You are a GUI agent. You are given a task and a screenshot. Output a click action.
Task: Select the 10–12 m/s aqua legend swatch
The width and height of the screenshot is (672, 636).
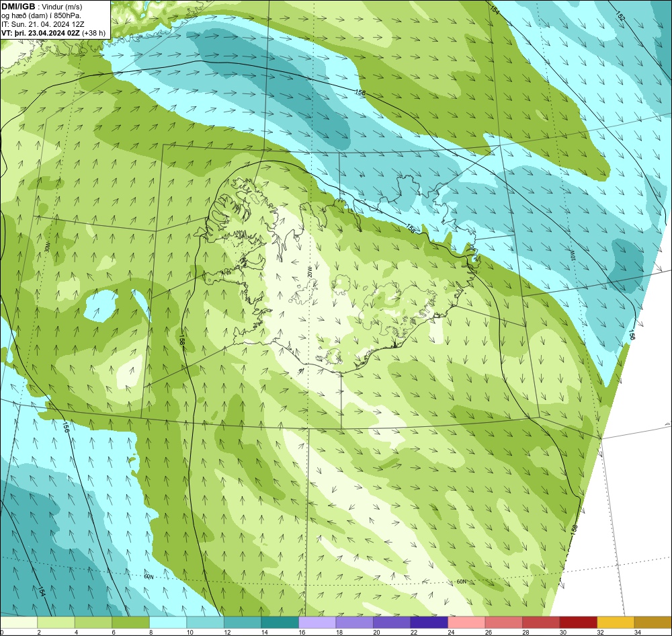tap(205, 623)
